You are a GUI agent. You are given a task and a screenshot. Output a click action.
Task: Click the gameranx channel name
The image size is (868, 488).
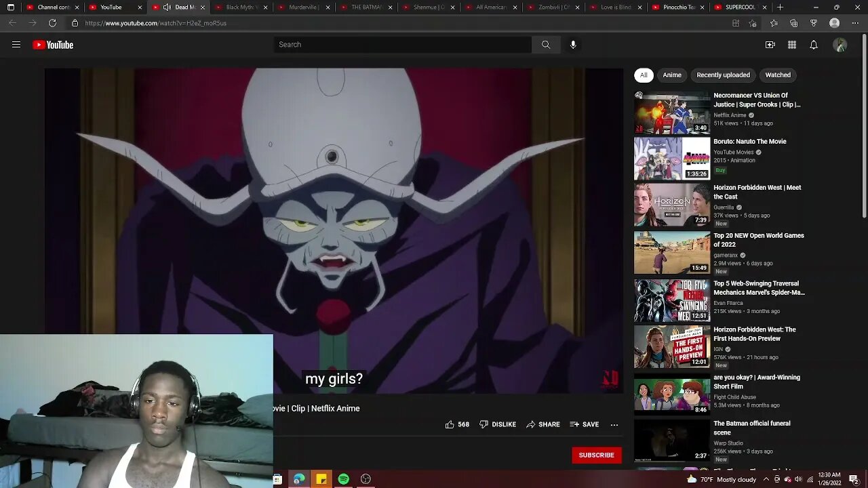pos(726,256)
